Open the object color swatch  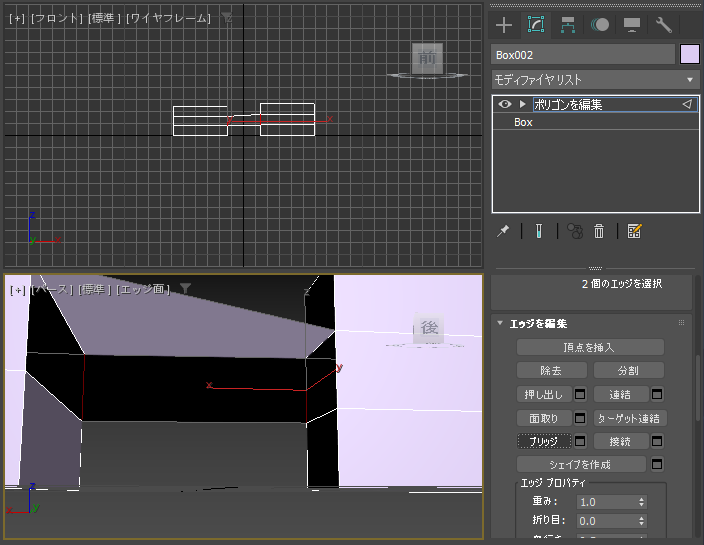click(x=690, y=55)
